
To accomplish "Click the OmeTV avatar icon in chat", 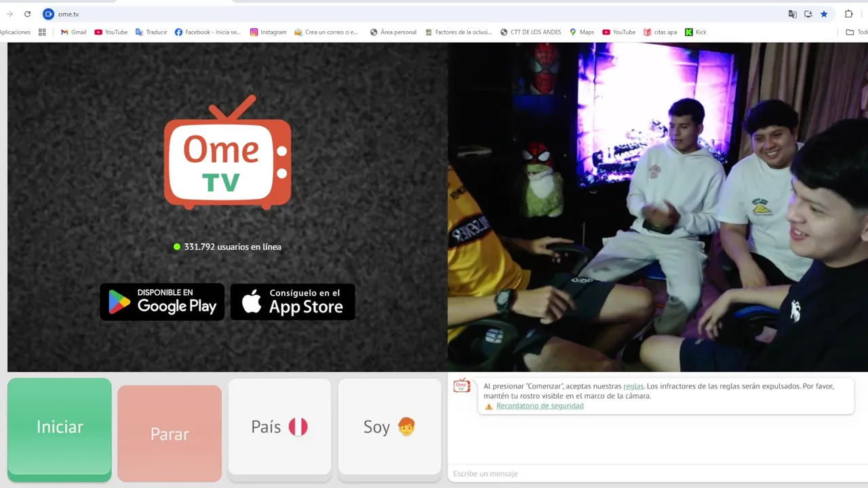I will pos(462,386).
